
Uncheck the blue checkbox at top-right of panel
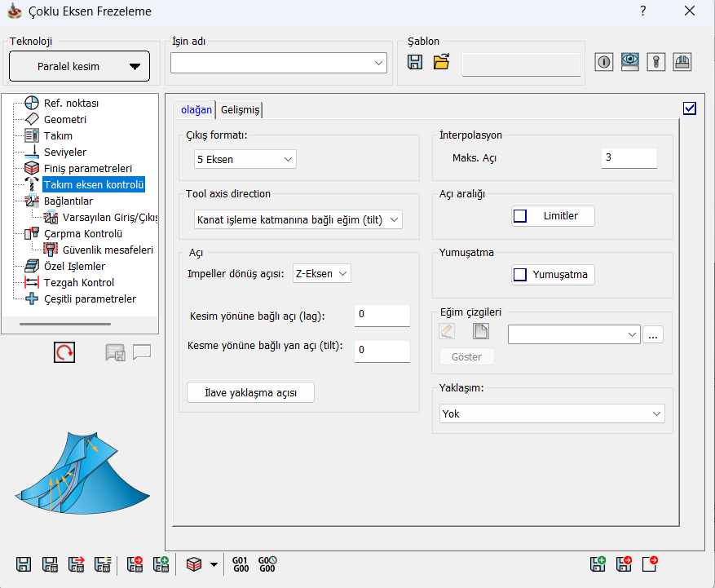[x=690, y=108]
